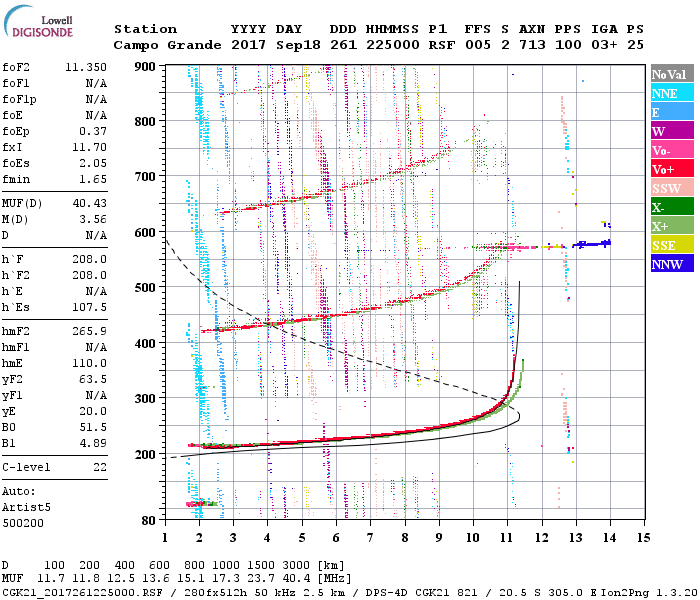
Task: Select the NNW blue legend swatch
Action: [672, 263]
